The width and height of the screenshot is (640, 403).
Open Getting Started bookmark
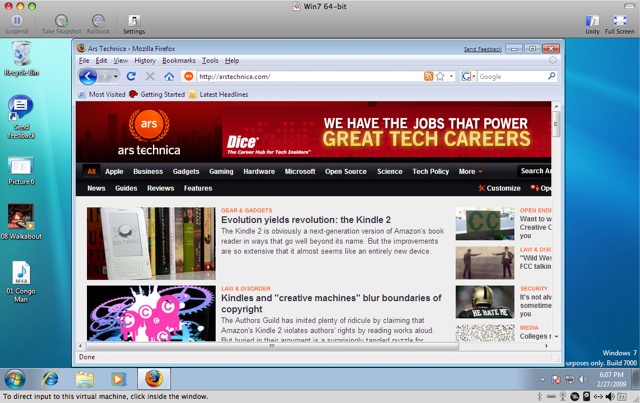pyautogui.click(x=157, y=94)
